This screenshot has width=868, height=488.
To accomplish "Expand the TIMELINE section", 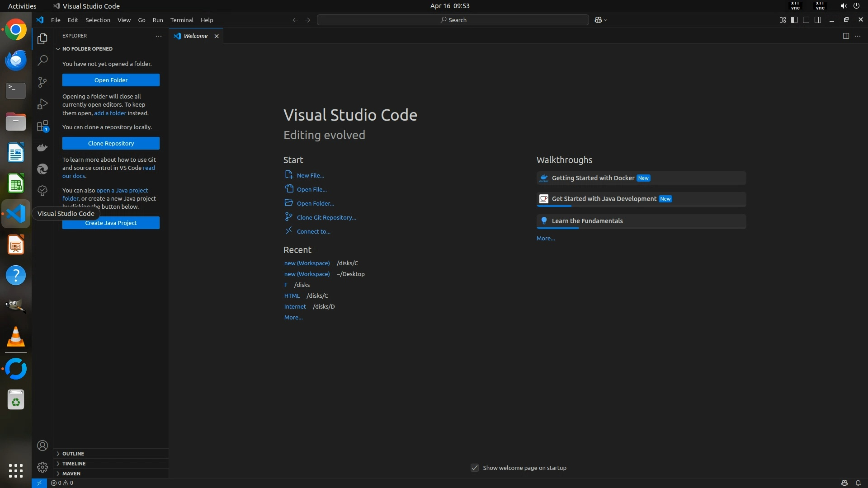I will click(74, 464).
